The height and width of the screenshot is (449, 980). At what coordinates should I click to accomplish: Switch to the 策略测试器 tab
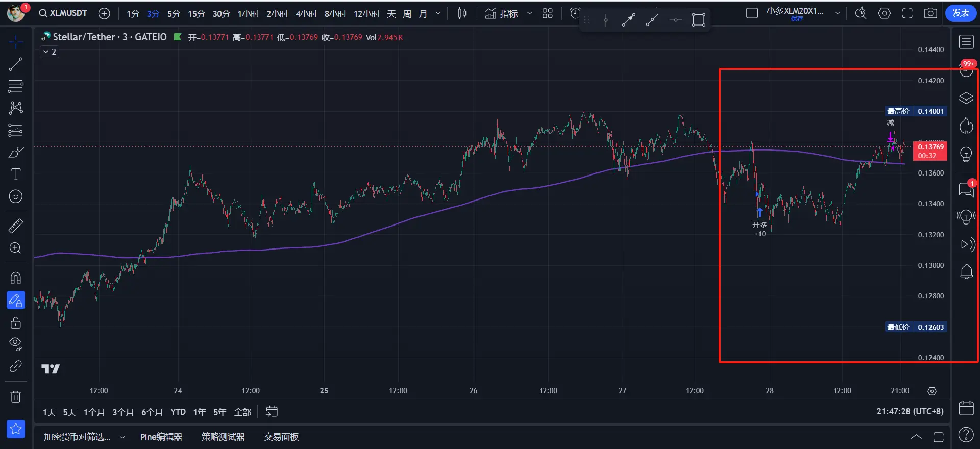click(223, 437)
